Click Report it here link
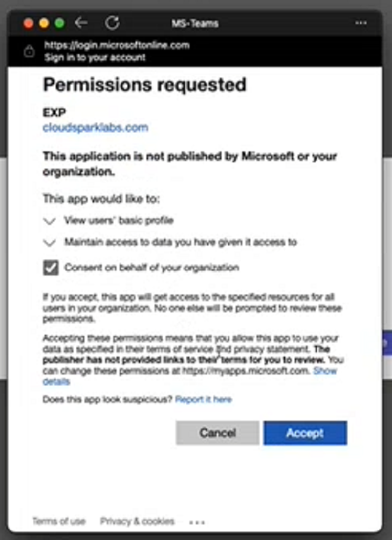The width and height of the screenshot is (392, 540). (x=203, y=399)
